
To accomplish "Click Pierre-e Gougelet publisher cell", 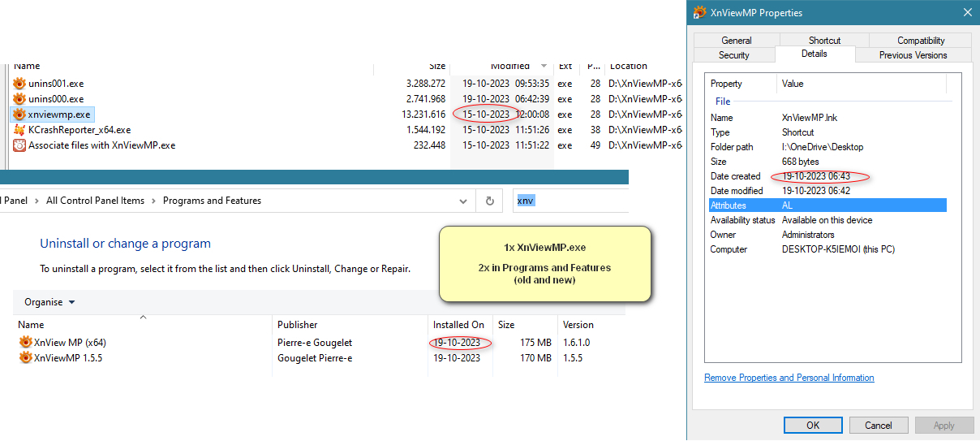I will 315,343.
